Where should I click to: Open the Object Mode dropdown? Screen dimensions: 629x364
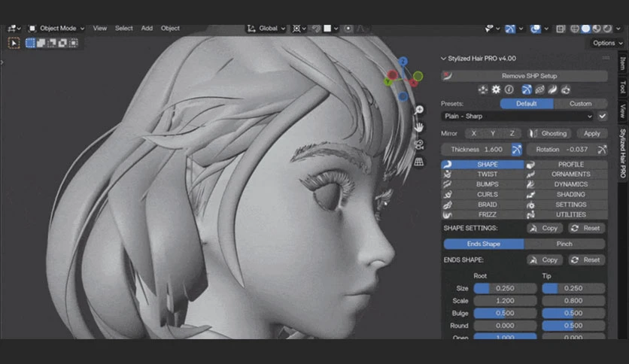tap(56, 29)
